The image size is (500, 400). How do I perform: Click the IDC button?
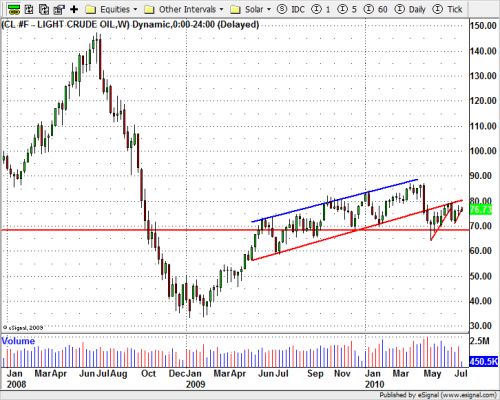[x=298, y=9]
